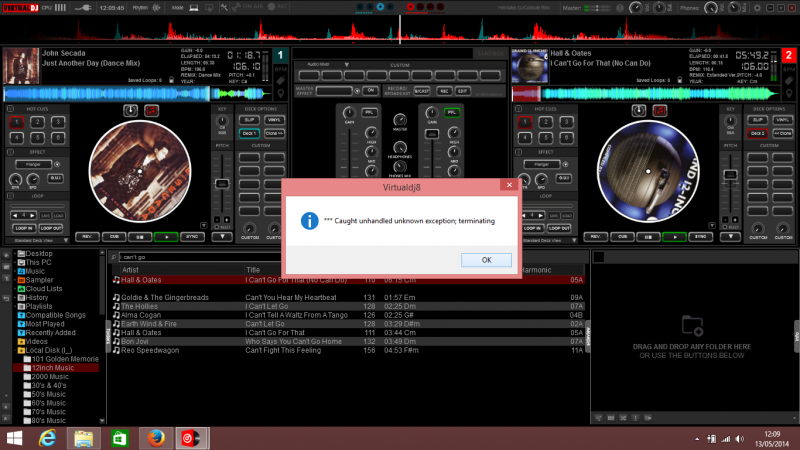Toggle SLIP mode on deck 1
The width and height of the screenshot is (800, 450).
tap(249, 120)
